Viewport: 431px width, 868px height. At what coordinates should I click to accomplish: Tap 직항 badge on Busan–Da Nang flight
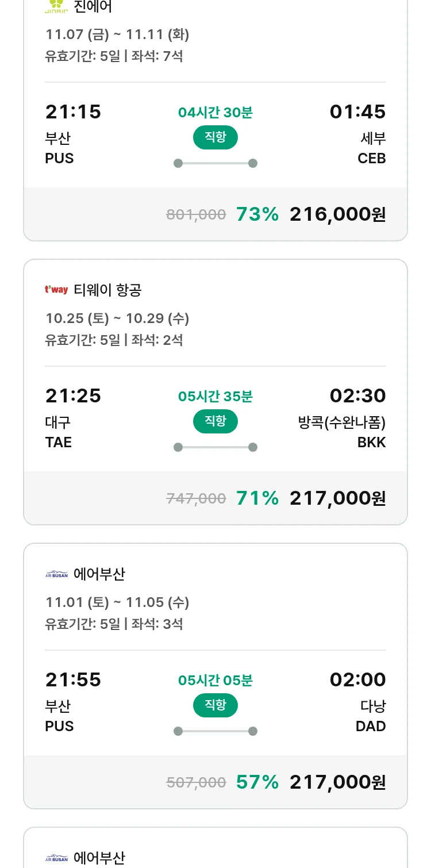click(x=215, y=705)
